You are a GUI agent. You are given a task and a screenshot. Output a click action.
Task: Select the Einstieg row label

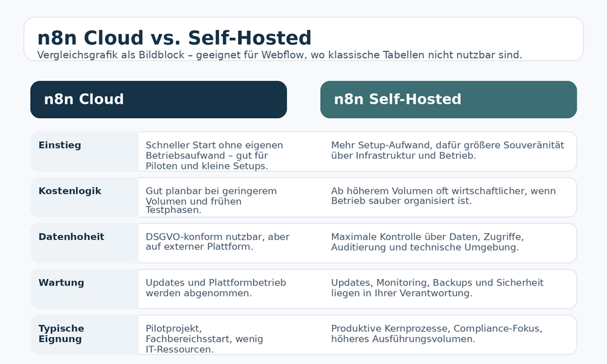click(x=60, y=145)
